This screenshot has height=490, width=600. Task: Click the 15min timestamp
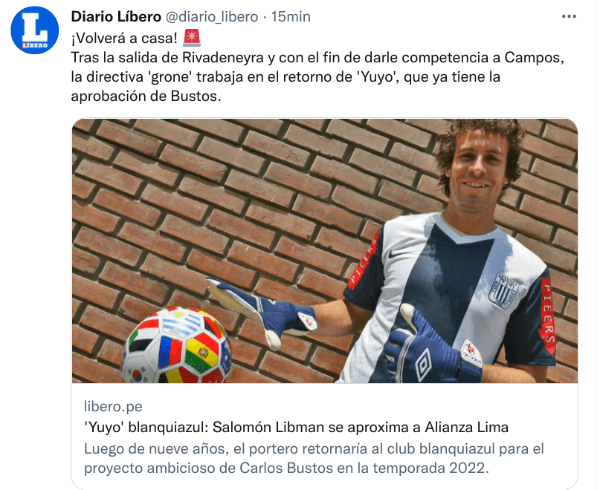[x=291, y=16]
